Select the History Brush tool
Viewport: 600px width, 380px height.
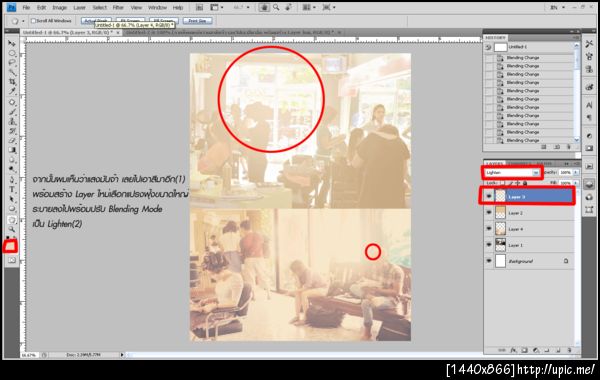(x=12, y=131)
